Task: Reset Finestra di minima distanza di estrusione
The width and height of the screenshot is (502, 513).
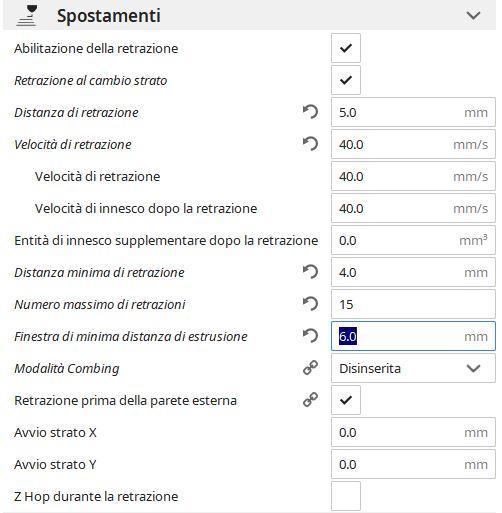Action: [x=310, y=336]
